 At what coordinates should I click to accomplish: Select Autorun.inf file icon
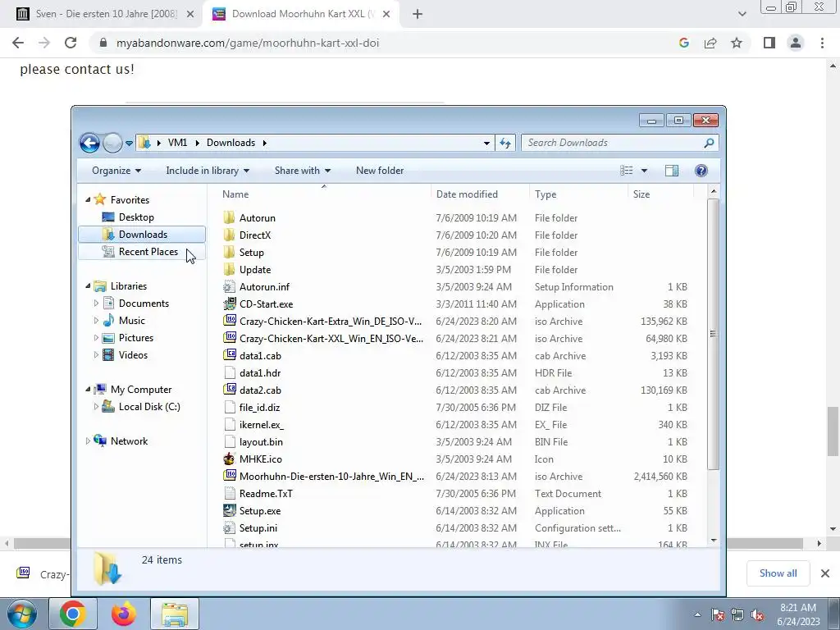pyautogui.click(x=230, y=286)
